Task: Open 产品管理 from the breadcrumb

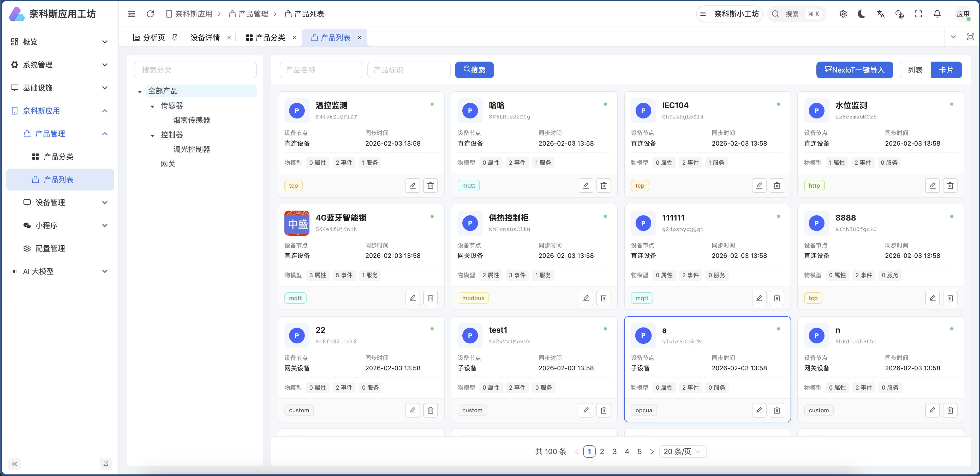Action: pyautogui.click(x=253, y=14)
